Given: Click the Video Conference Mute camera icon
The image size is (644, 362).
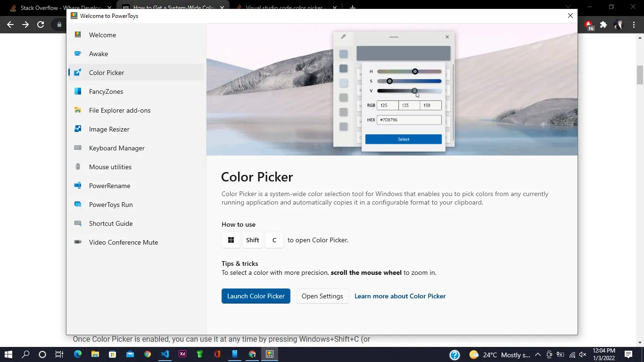Looking at the screenshot, I should [x=78, y=242].
